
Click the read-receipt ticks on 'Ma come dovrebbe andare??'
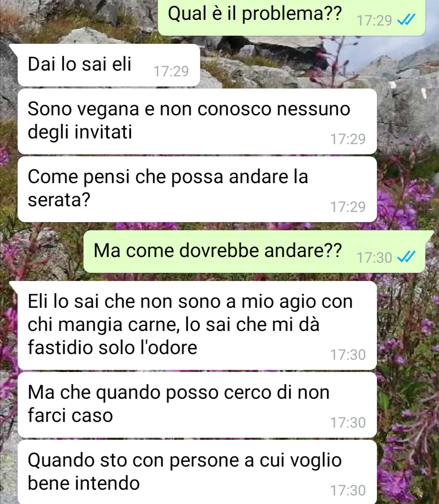tap(406, 257)
